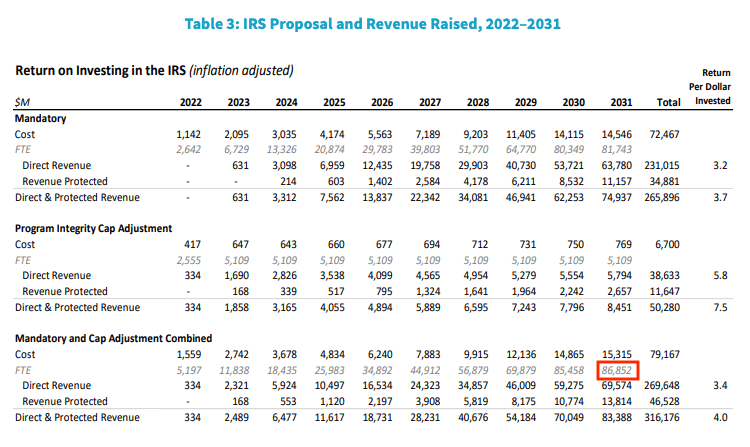Select the Combined 2031 FTE value "86,852"

[x=617, y=371]
